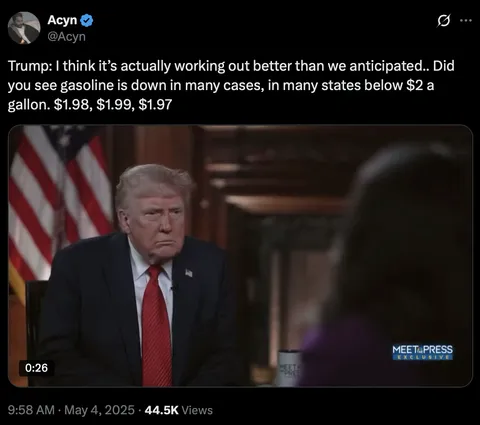Open the 9:58 AM timestamp link

pos(31,410)
